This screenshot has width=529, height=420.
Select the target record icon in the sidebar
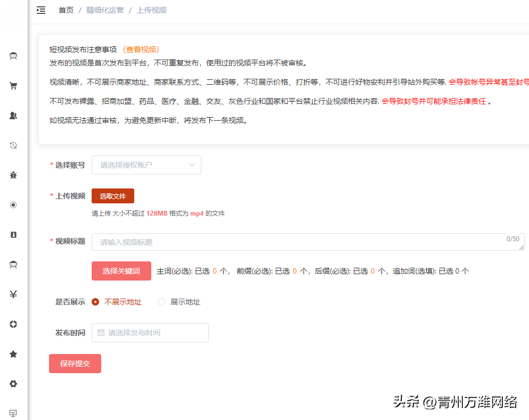coord(13,204)
